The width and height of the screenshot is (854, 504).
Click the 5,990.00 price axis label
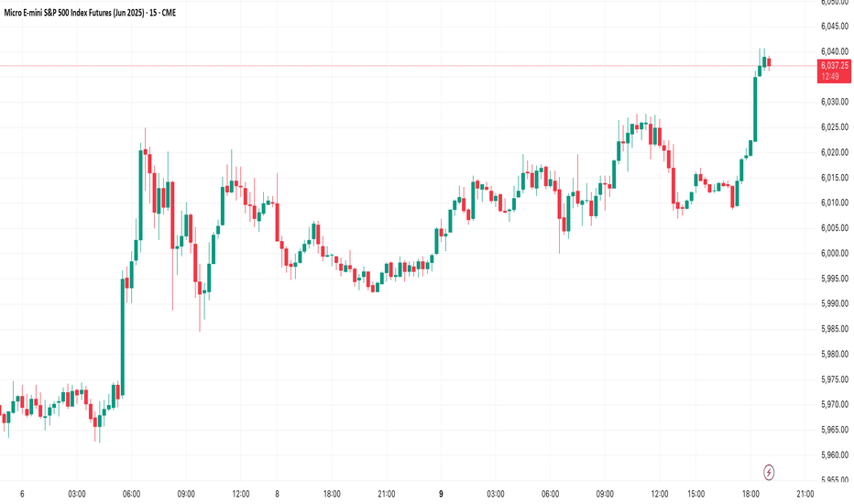835,303
